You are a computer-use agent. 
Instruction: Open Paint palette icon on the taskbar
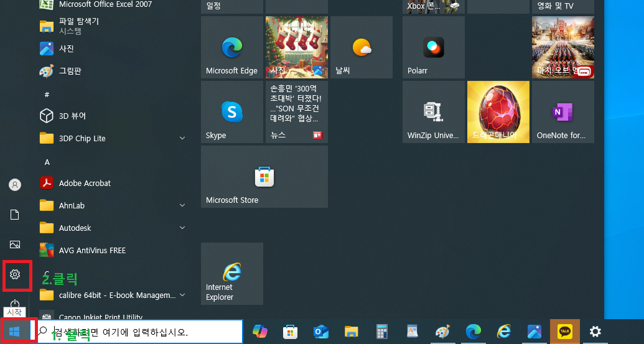click(443, 332)
